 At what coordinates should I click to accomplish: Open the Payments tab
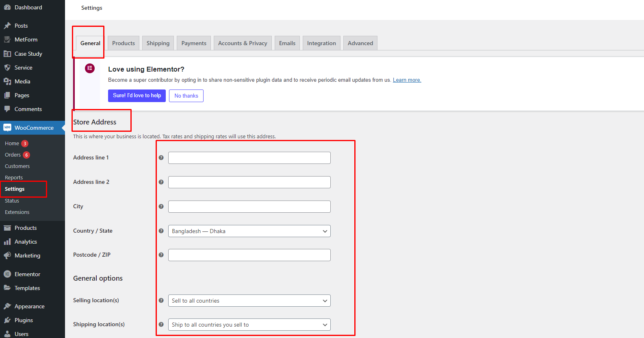[194, 43]
